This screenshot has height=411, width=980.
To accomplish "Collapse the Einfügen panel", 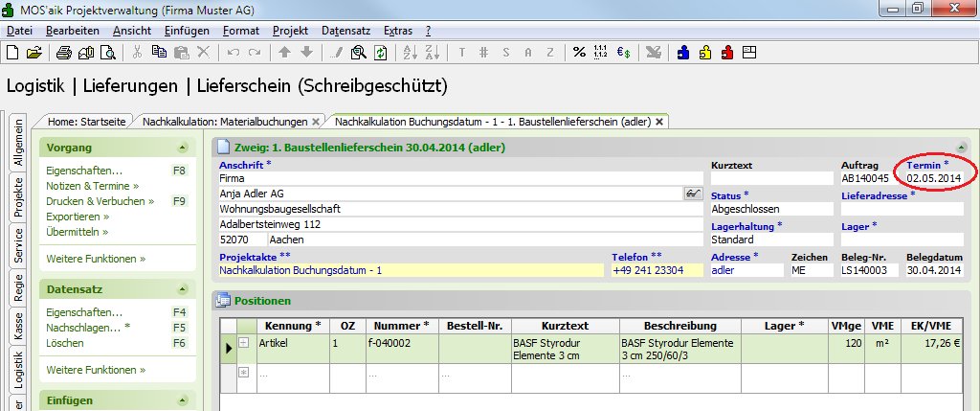I will pos(182,401).
